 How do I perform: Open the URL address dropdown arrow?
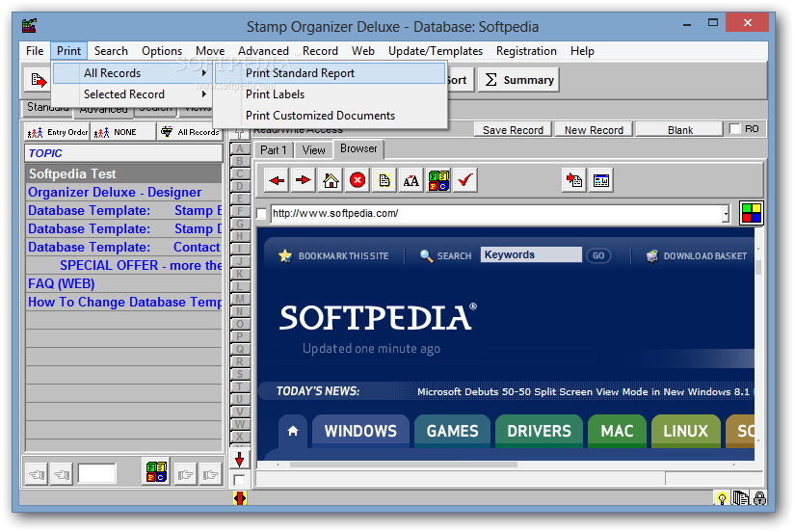pyautogui.click(x=726, y=214)
